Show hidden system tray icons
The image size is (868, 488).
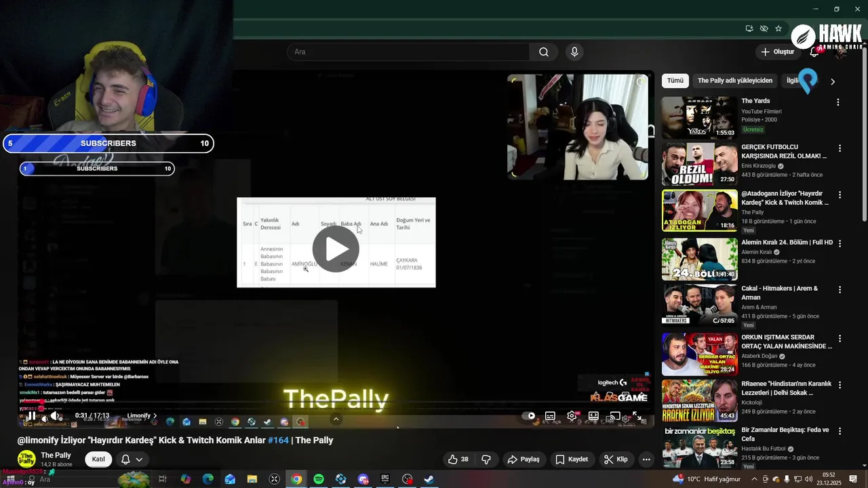tap(755, 479)
